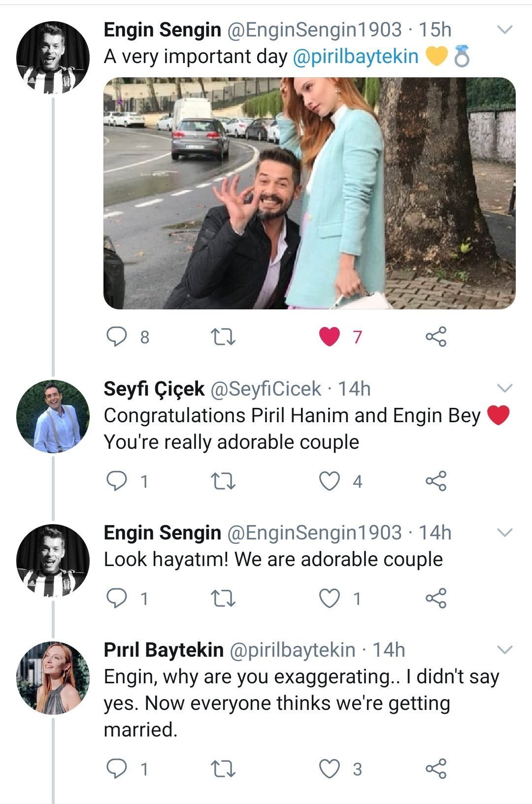Reply to Seyfi Çiçek's tweet
Image resolution: width=532 pixels, height=804 pixels.
pos(117,481)
